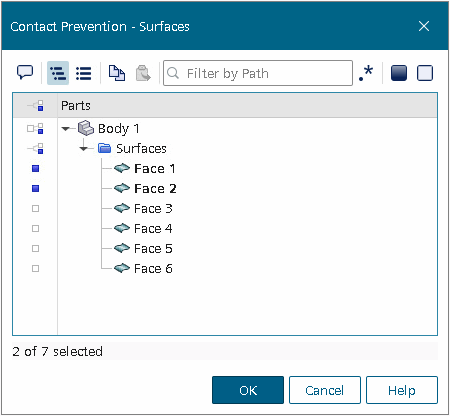Image resolution: width=450 pixels, height=416 pixels.
Task: Toggle the Parts header selection icon
Action: click(x=35, y=106)
